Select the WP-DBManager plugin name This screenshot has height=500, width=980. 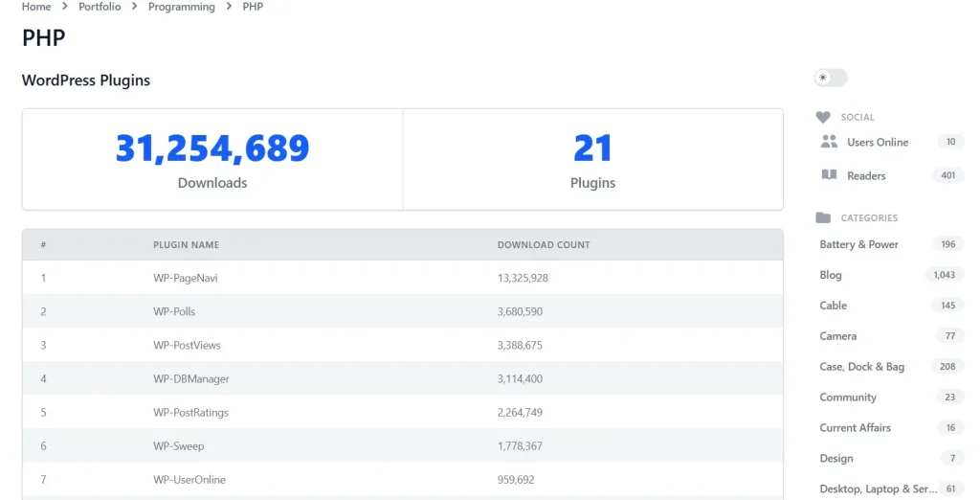click(191, 379)
